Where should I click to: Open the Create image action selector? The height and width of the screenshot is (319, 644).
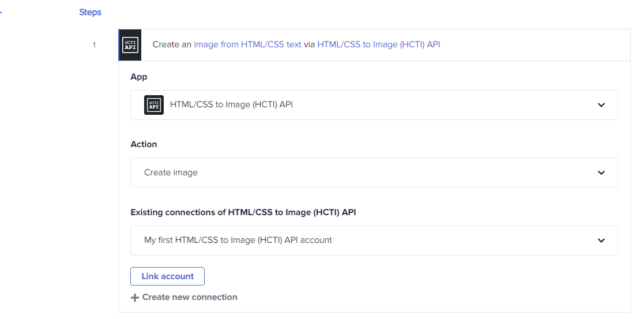pos(374,172)
